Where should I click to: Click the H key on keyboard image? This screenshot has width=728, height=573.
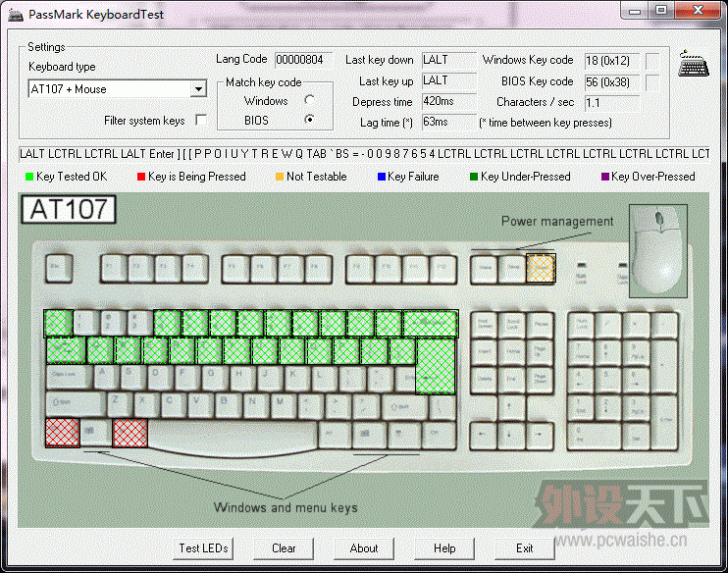click(x=243, y=378)
